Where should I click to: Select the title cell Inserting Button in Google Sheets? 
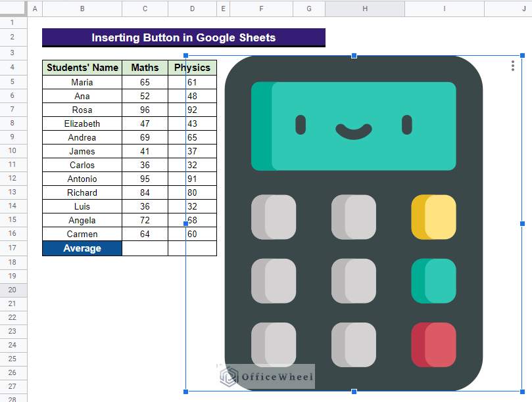[x=183, y=37]
